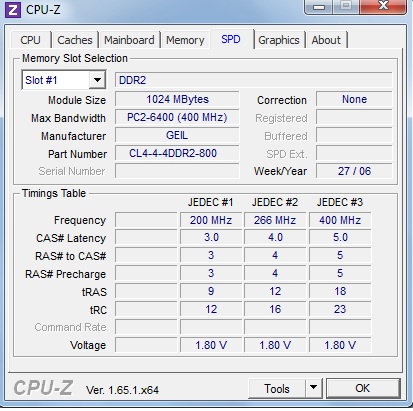Click the empty Registered field

[x=354, y=117]
